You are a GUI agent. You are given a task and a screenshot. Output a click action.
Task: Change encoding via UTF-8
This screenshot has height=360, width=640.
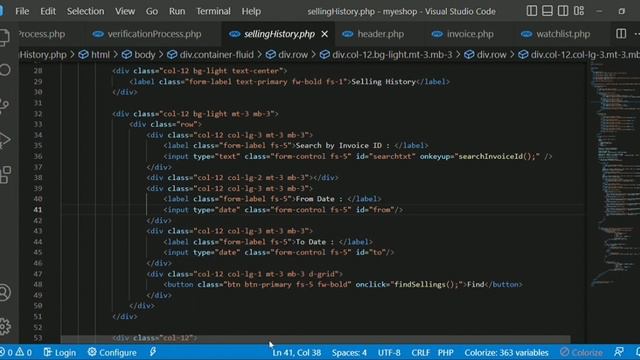389,352
